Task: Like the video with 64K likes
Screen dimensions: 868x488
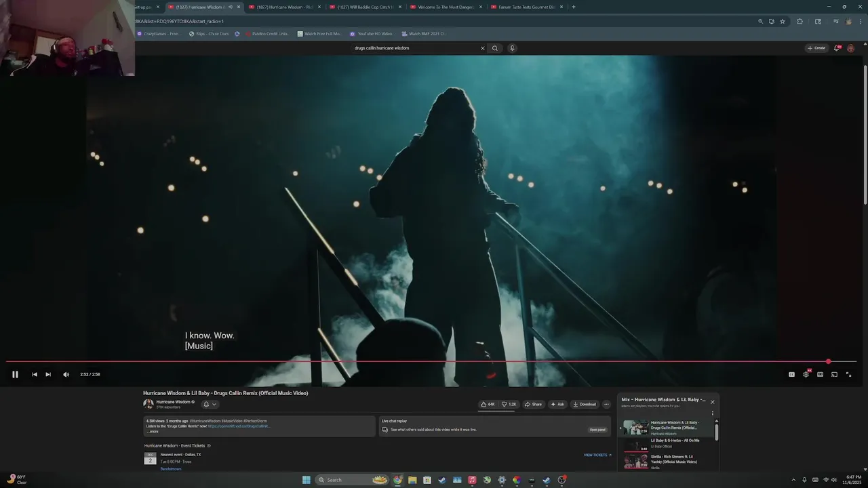Action: point(488,404)
